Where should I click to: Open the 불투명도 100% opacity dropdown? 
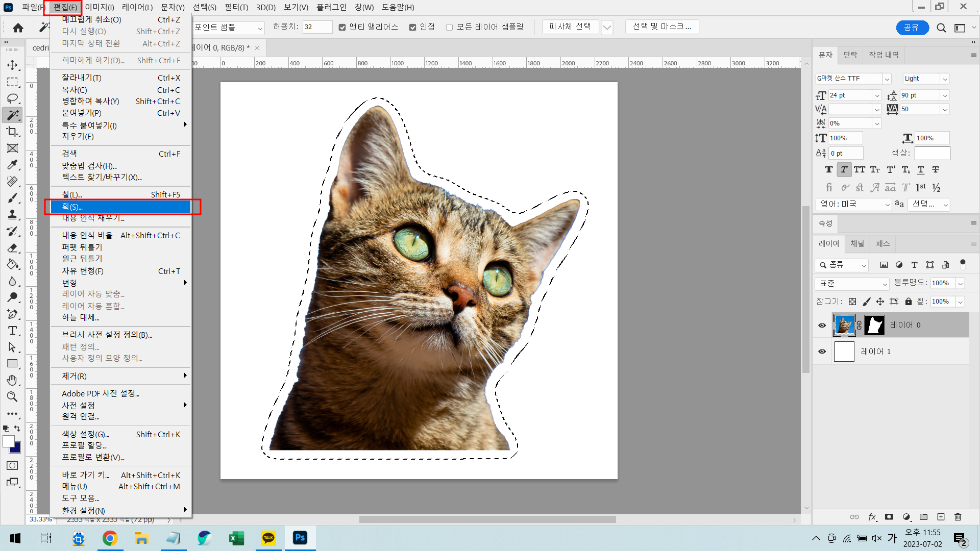tap(960, 283)
